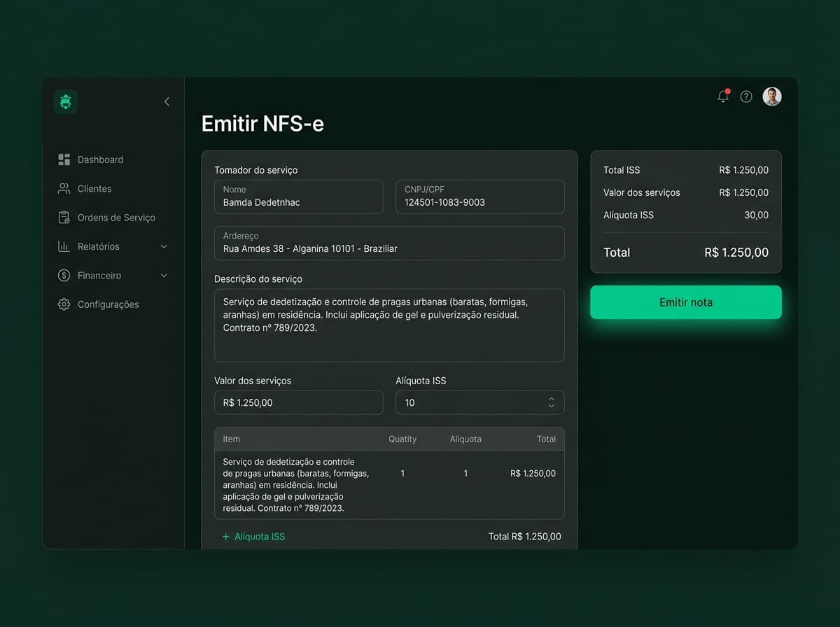840x627 pixels.
Task: Click the Clientes people icon
Action: tap(64, 188)
